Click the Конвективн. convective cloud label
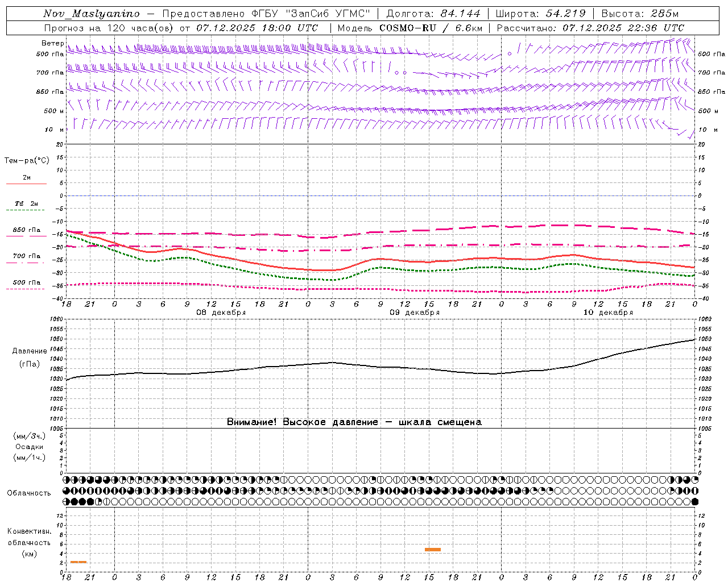Image resolution: width=728 pixels, height=582 pixels. point(30,531)
